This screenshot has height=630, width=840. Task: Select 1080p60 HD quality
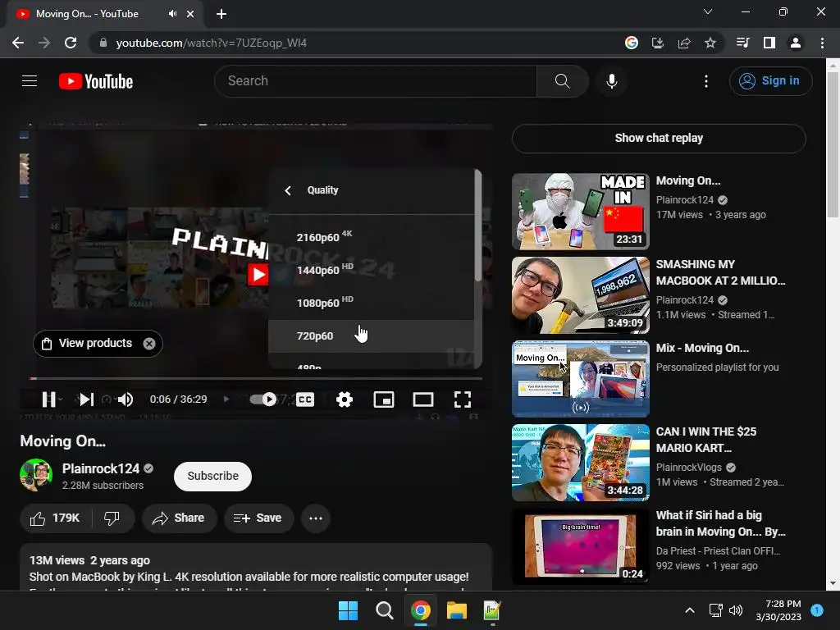coord(372,303)
